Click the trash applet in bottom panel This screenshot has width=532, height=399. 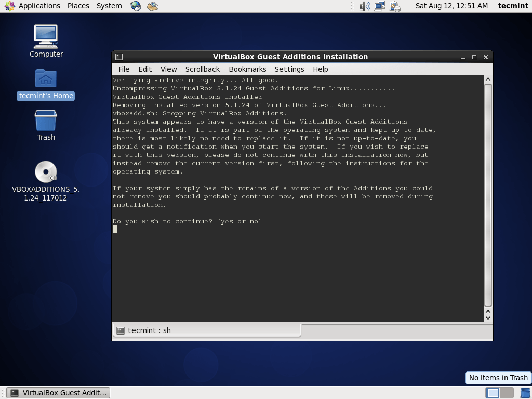tap(525, 393)
